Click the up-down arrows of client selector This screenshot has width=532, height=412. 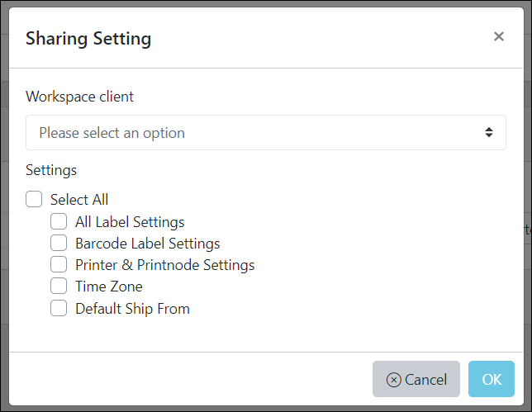coord(488,132)
